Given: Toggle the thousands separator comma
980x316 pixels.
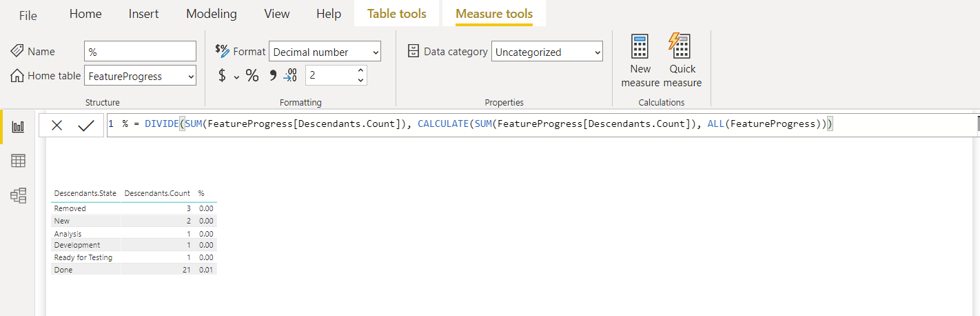Looking at the screenshot, I should pos(273,76).
